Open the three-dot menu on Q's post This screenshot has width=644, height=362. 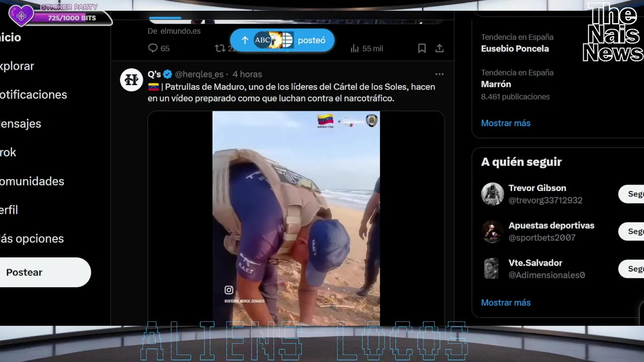pos(439,74)
